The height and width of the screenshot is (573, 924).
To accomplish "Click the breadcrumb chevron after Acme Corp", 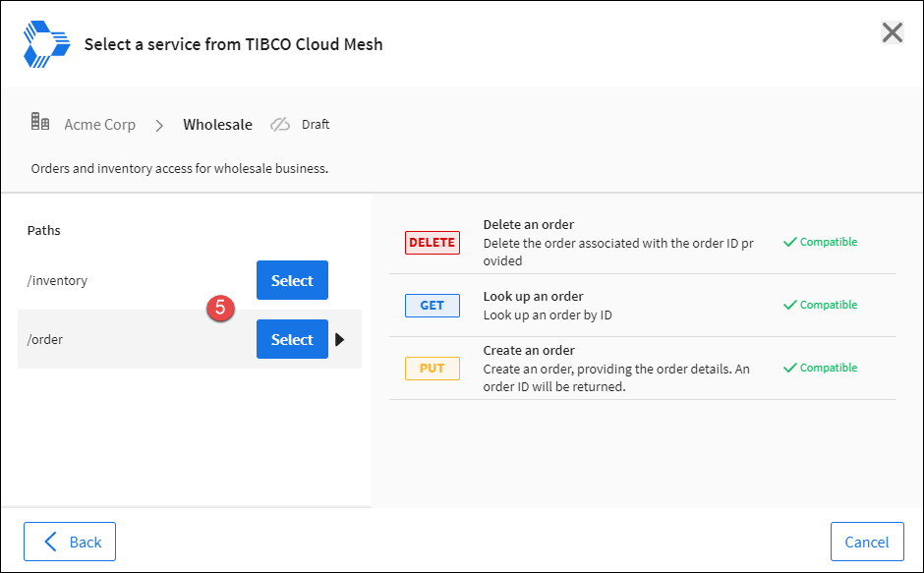I will [x=159, y=126].
